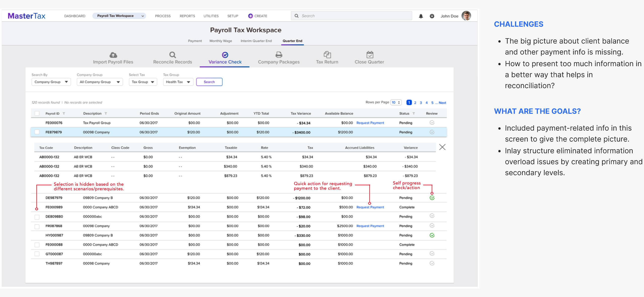Open the REPORTS menu item

click(x=187, y=16)
